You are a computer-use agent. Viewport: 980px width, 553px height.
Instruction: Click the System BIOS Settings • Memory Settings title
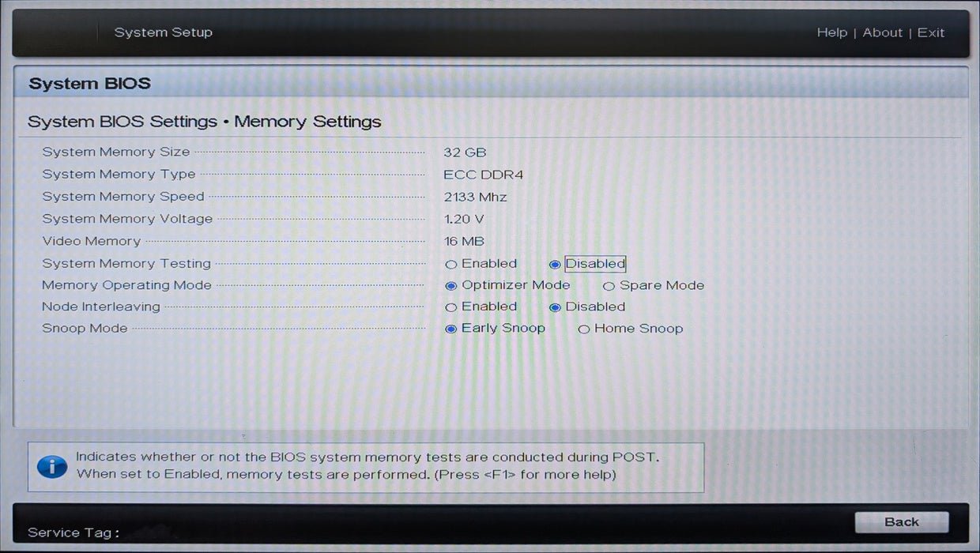click(x=205, y=122)
